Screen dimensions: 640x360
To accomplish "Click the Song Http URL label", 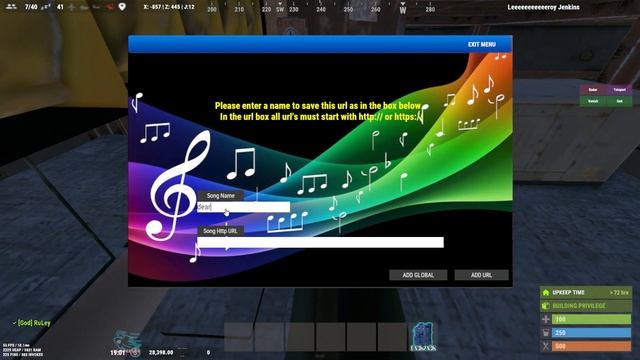I will (220, 231).
